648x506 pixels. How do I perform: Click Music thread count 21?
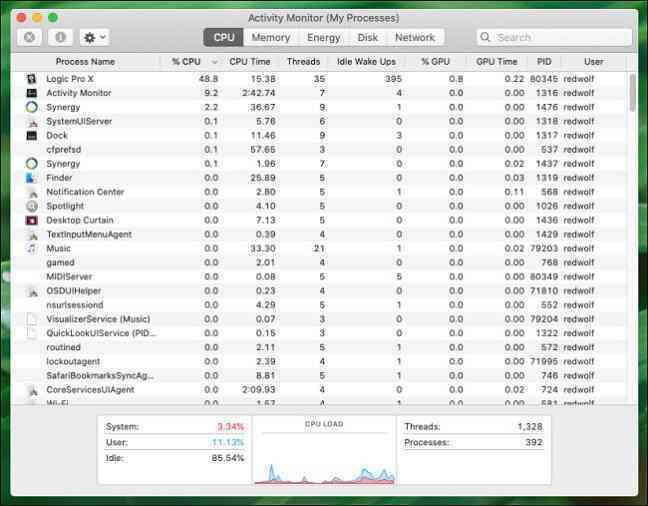(319, 248)
